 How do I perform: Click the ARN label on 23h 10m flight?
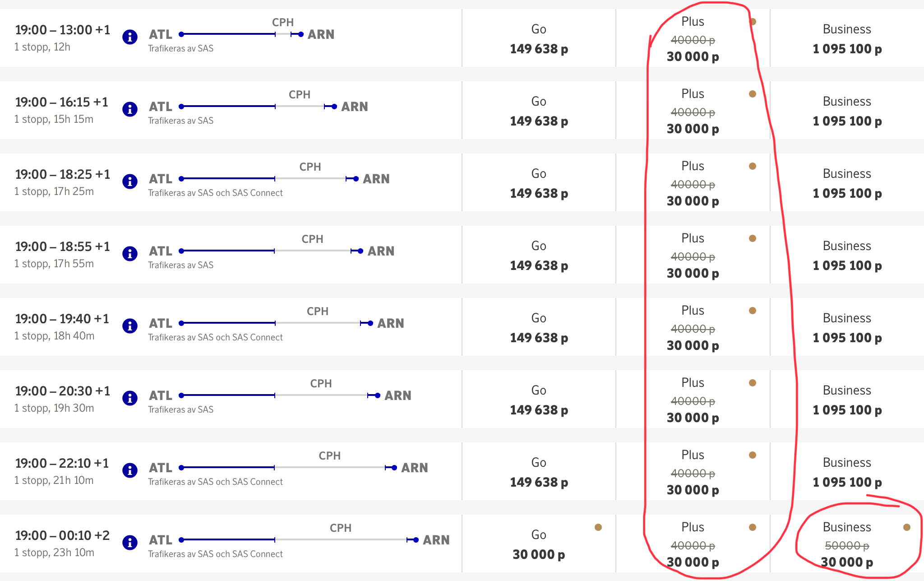(x=436, y=540)
